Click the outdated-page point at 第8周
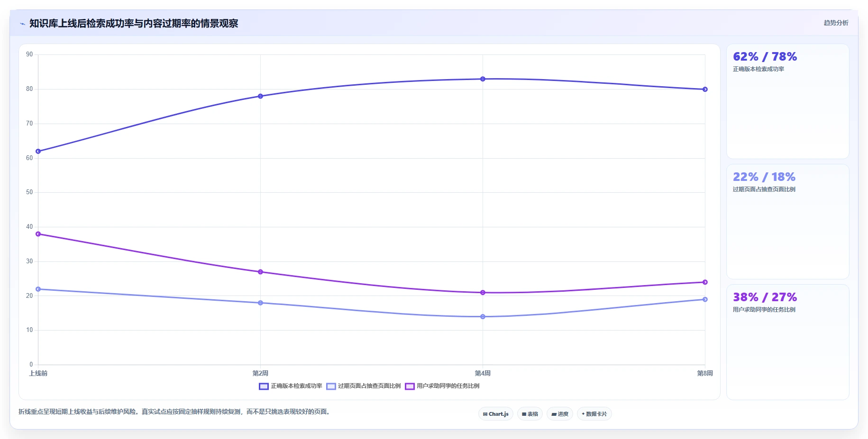868x439 pixels. [705, 299]
